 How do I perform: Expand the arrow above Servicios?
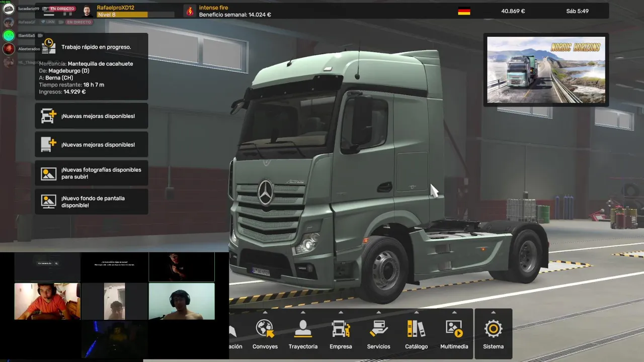click(378, 312)
